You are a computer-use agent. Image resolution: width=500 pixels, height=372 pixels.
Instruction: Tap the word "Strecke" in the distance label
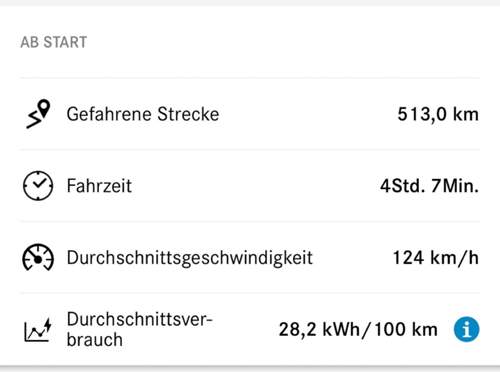point(188,114)
